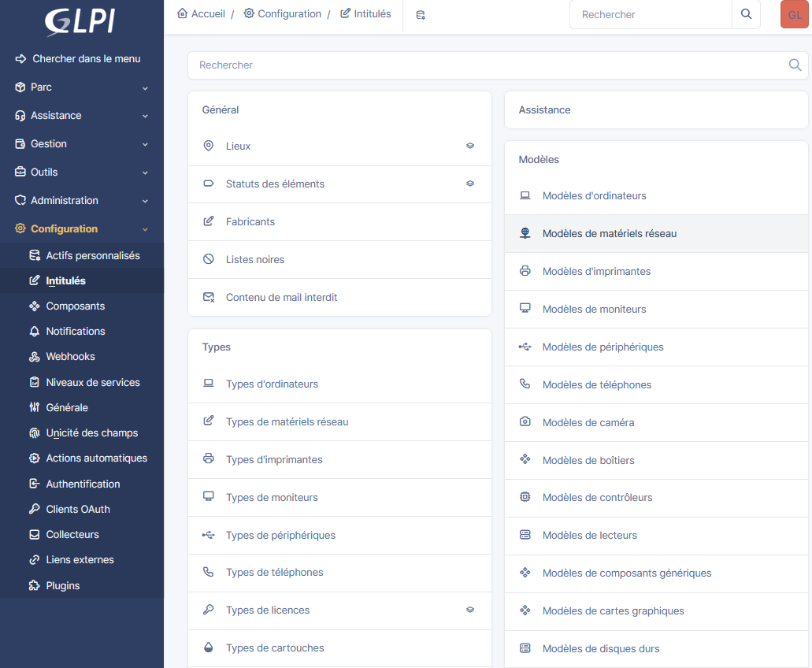Viewport: 812px width, 668px height.
Task: Click the location pin icon next to Lieux
Action: click(208, 146)
